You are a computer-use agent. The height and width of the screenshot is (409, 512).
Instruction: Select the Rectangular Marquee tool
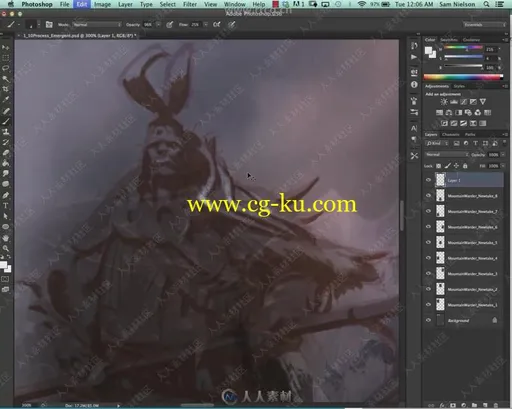[6, 58]
